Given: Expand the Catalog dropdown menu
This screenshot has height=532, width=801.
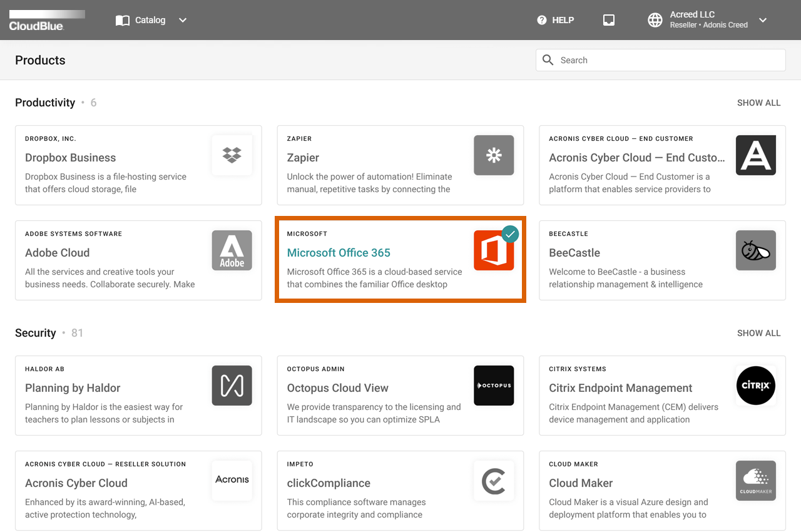Looking at the screenshot, I should [x=182, y=20].
